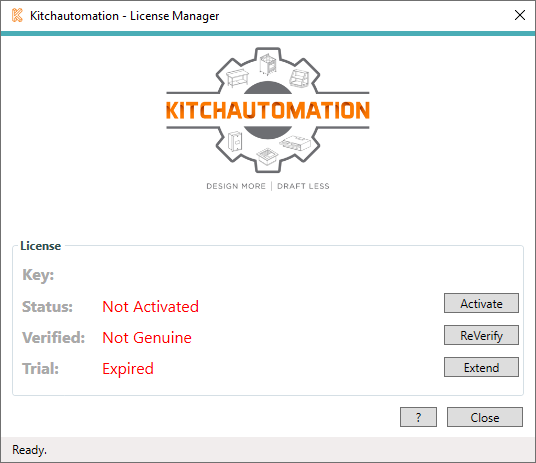Click the orange KITCHAUTOMATION logo text

pyautogui.click(x=268, y=110)
